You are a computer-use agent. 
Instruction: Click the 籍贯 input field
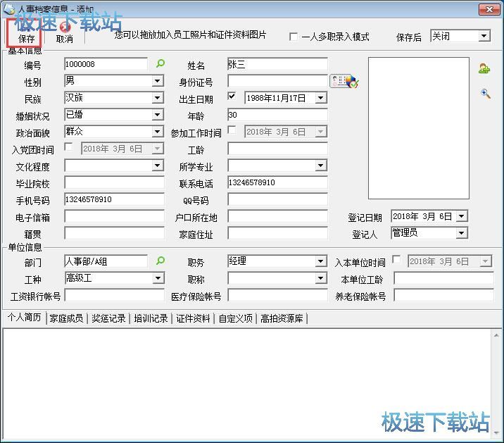[115, 233]
